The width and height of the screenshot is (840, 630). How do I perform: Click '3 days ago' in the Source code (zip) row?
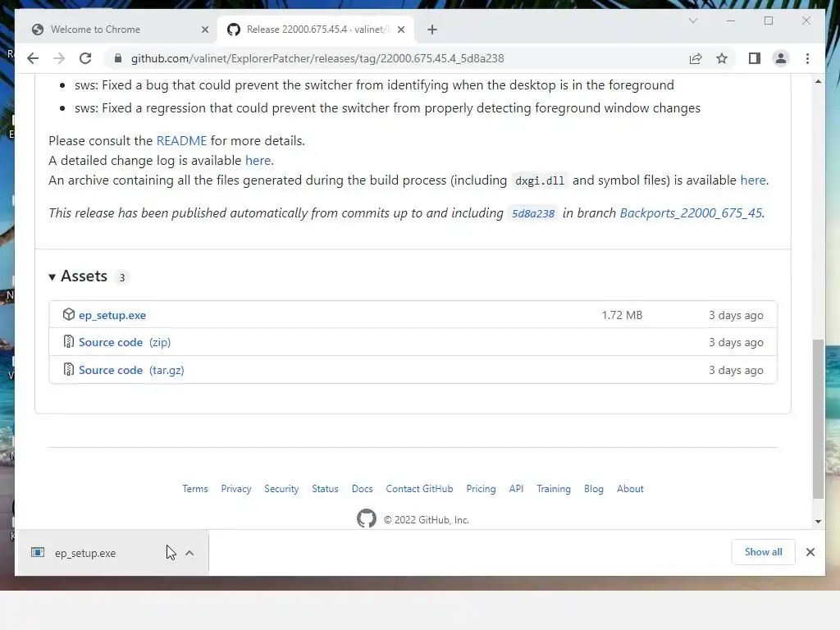click(x=736, y=342)
